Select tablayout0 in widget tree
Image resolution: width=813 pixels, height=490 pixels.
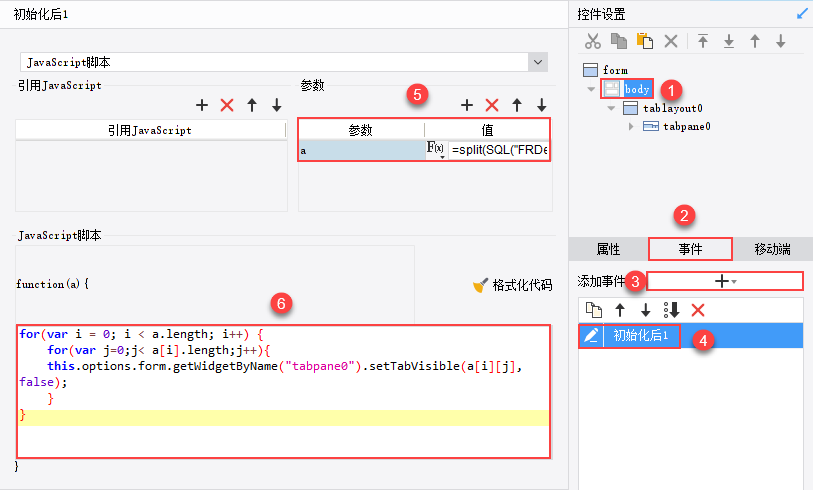663,108
